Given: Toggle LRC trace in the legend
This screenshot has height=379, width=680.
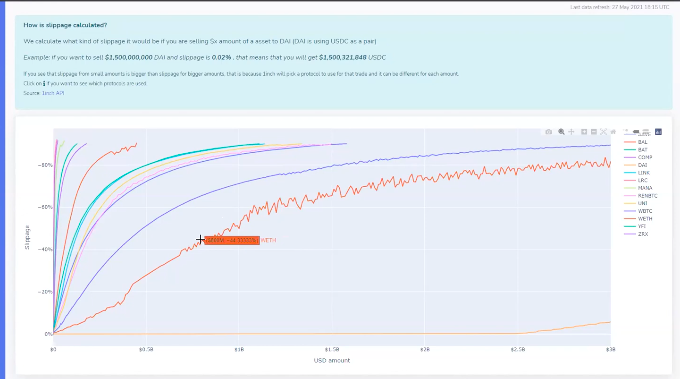Looking at the screenshot, I should (x=636, y=180).
